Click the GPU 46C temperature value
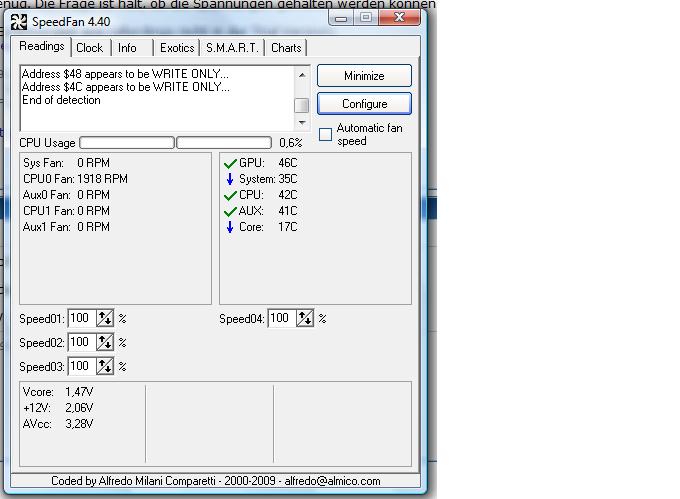Viewport: 680px width, 499px height. (288, 163)
